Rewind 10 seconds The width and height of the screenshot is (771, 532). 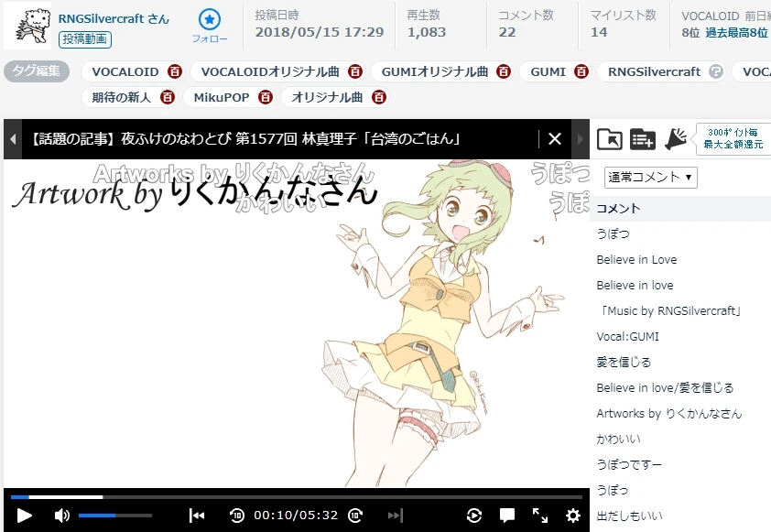point(237,516)
